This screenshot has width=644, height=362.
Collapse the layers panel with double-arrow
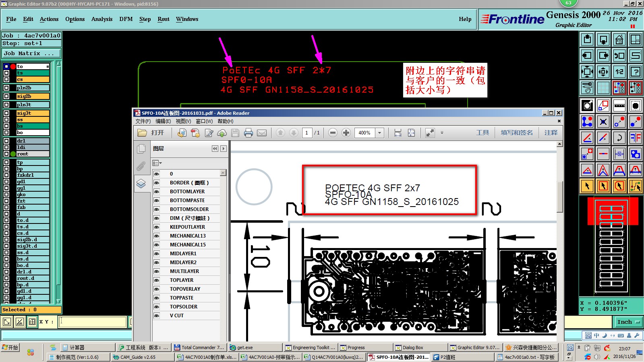[x=215, y=149]
